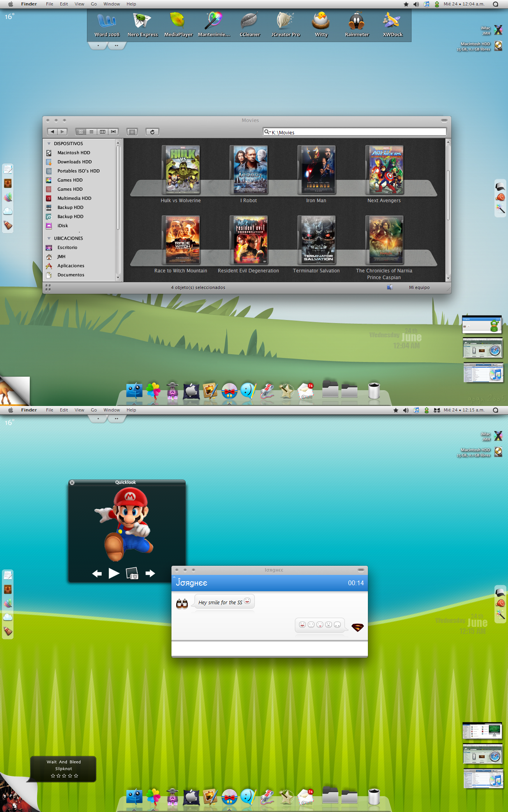The image size is (508, 812).
Task: Rate Wait And Bleed with the fifth star
Action: click(76, 776)
